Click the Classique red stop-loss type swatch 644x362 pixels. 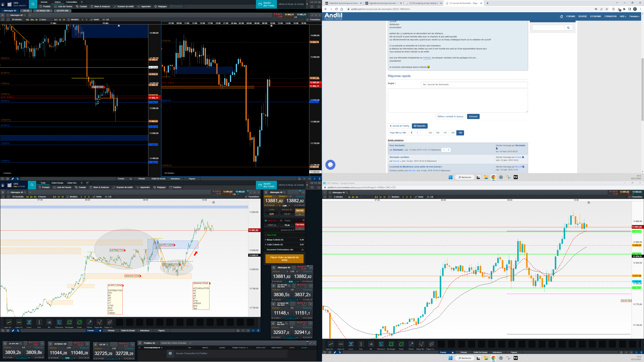tap(300, 225)
